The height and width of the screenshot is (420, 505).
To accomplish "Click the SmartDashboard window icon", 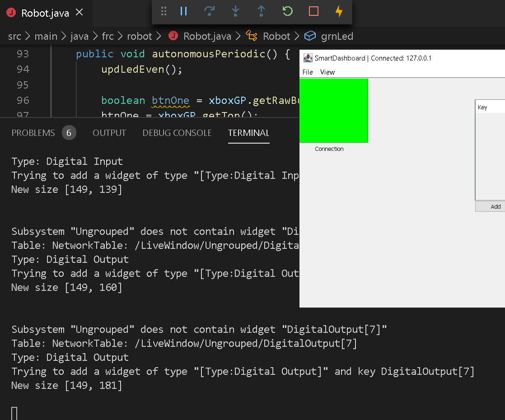I will (x=308, y=58).
